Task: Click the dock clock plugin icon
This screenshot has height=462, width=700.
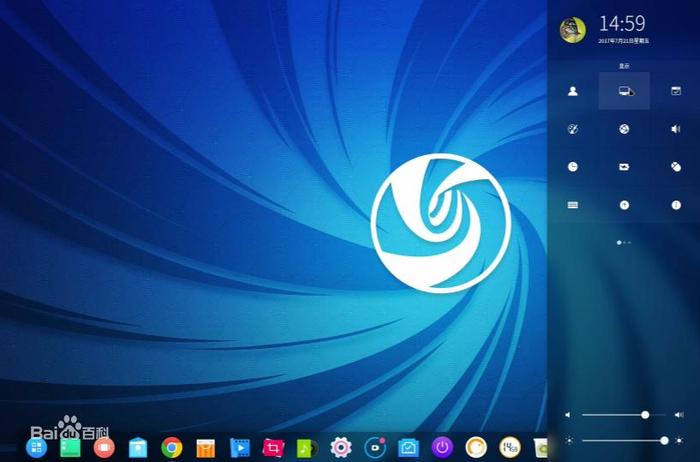Action: tap(510, 447)
